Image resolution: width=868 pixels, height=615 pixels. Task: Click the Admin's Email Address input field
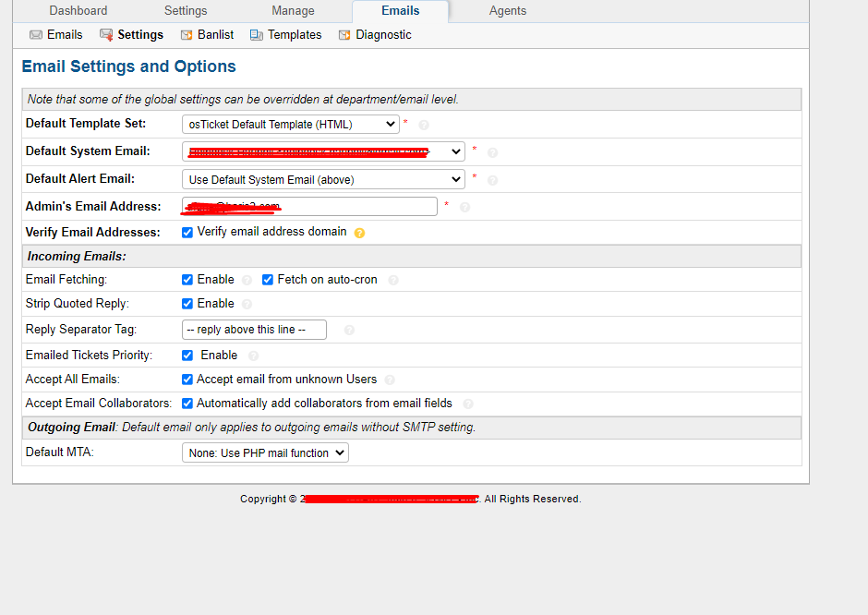click(x=309, y=206)
